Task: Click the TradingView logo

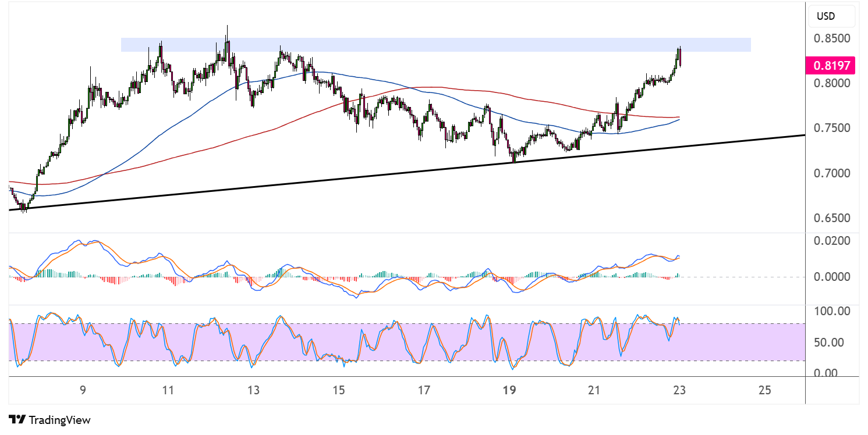Action: point(50,419)
